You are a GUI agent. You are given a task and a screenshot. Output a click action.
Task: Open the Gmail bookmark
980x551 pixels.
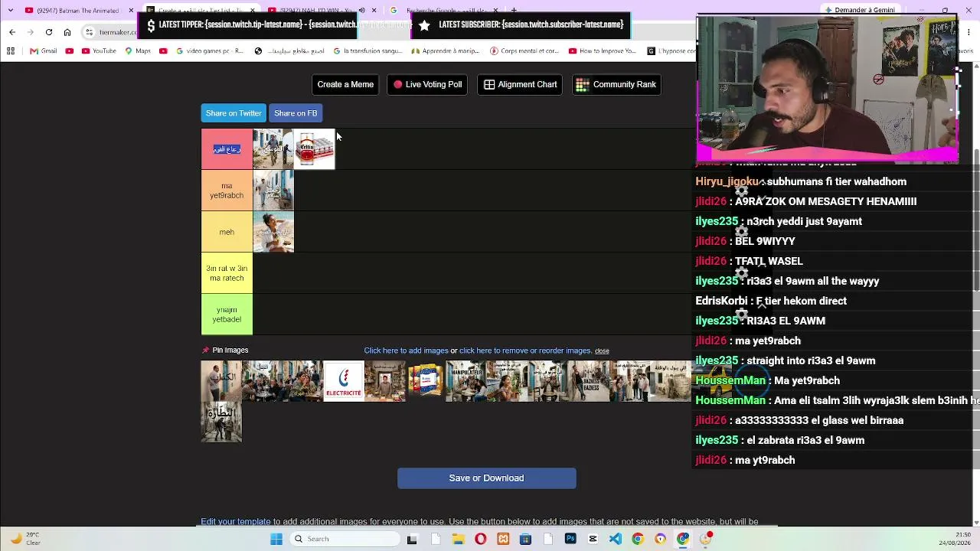pyautogui.click(x=44, y=51)
